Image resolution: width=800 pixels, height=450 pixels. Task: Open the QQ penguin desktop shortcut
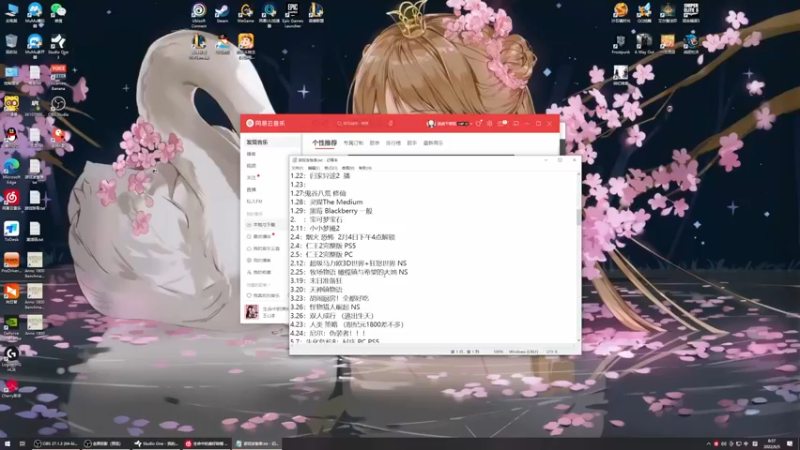11,138
